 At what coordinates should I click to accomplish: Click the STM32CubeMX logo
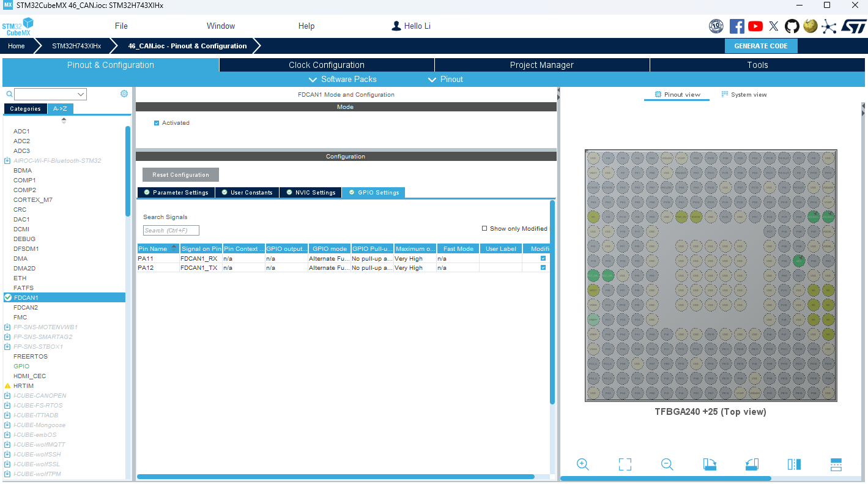[x=18, y=27]
